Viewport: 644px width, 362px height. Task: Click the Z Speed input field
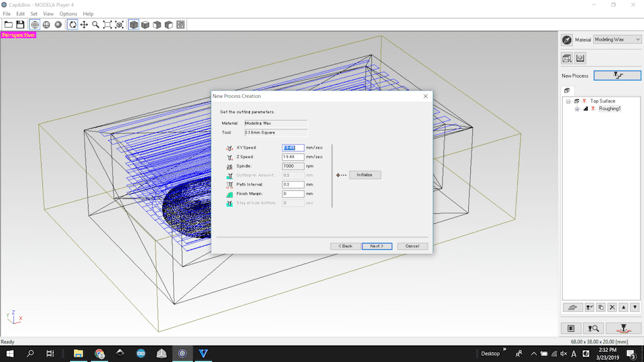coord(293,157)
